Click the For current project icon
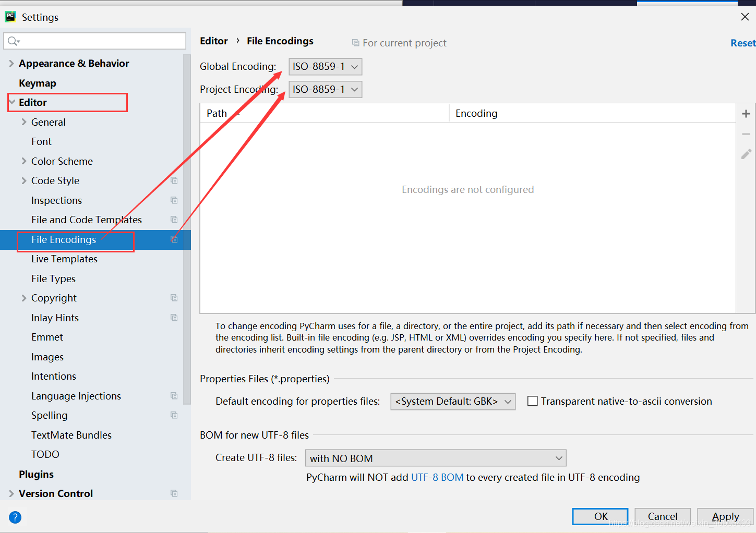Viewport: 756px width, 533px height. [x=355, y=43]
